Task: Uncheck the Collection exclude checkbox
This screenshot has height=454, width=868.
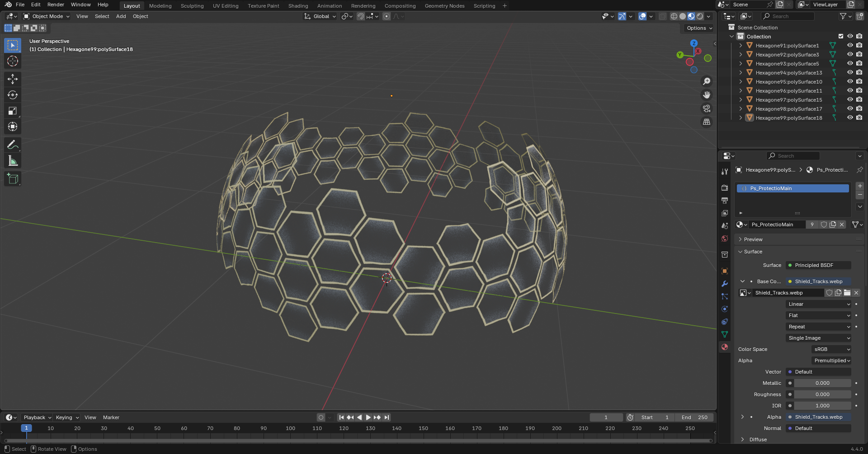Action: coord(841,36)
